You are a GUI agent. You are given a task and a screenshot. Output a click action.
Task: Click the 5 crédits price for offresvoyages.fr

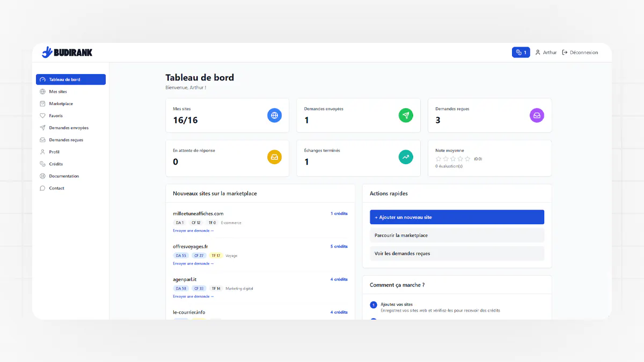(339, 247)
